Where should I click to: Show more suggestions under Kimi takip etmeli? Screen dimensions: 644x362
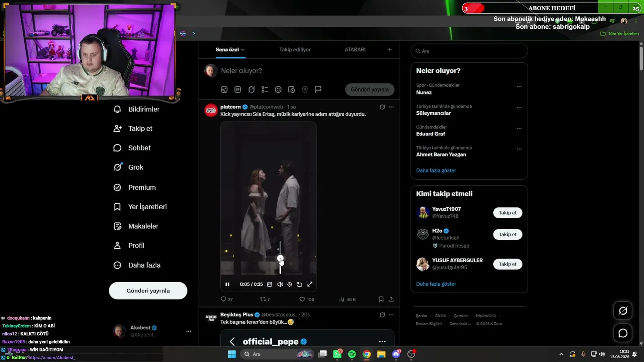(x=436, y=284)
